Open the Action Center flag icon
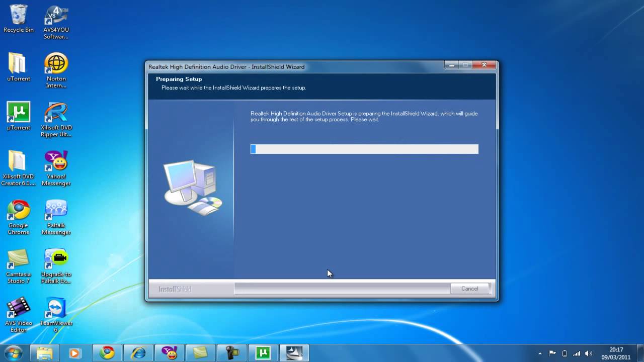This screenshot has height=362, width=644. (x=552, y=353)
